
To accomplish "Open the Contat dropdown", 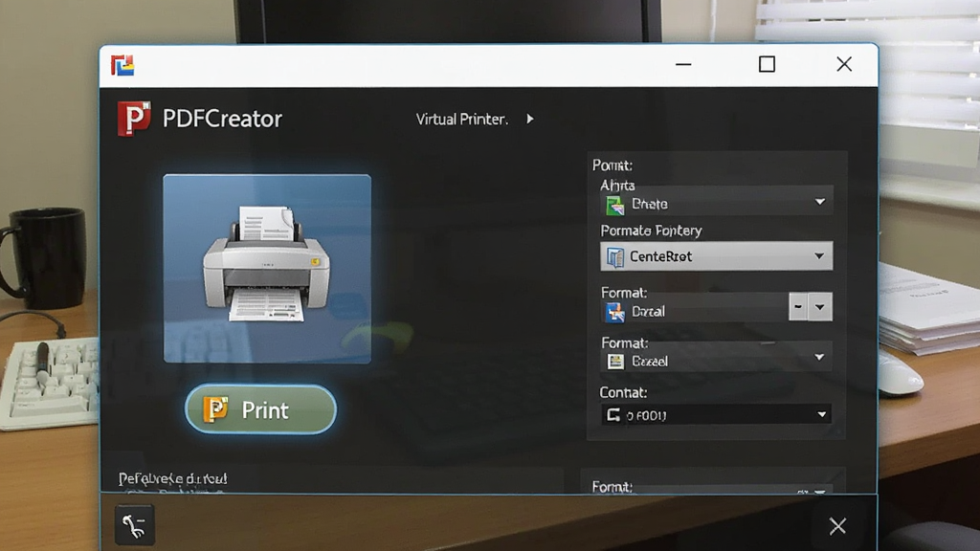I will tap(716, 415).
